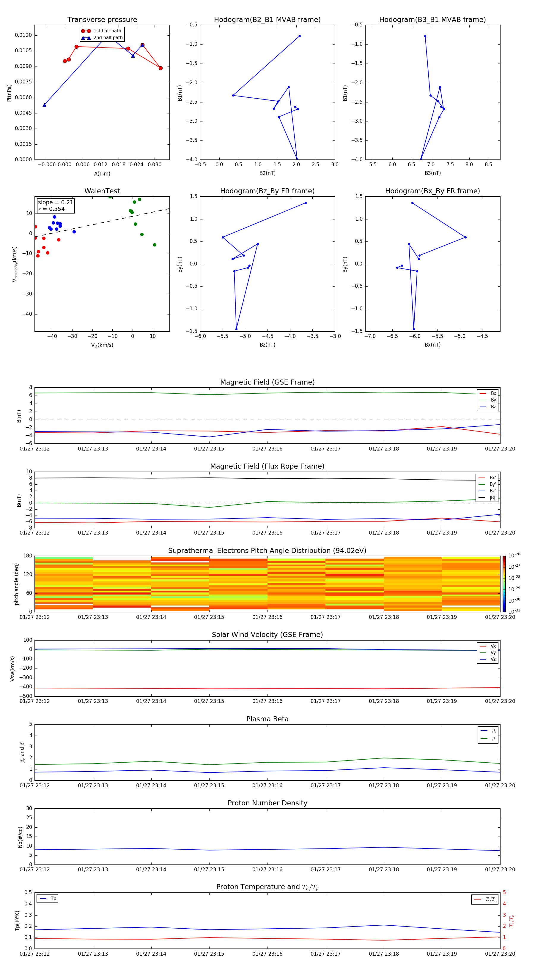Click the "Bx'" legend entry in Flux Rope panel

pos(487,478)
